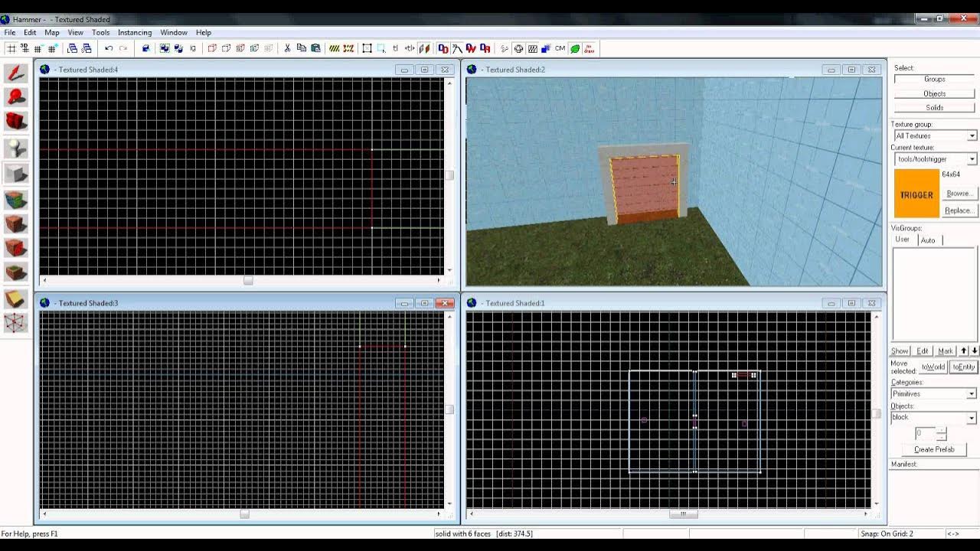
Task: Expand the Categories Primitives dropdown
Action: [x=972, y=393]
